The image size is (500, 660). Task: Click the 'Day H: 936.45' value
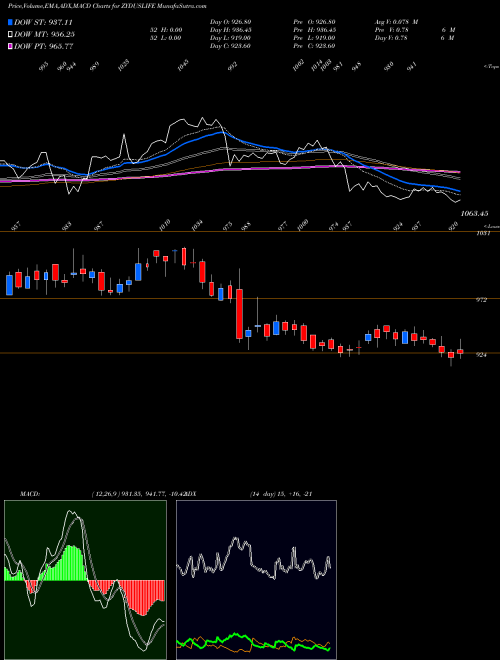click(x=230, y=30)
